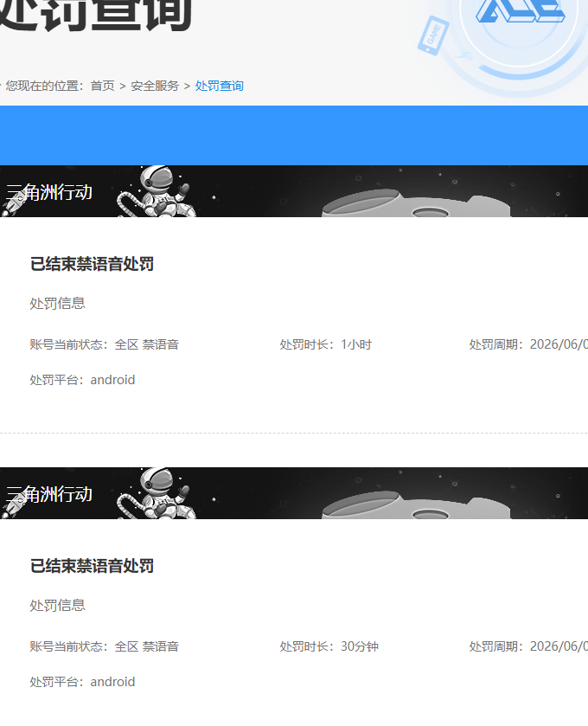The height and width of the screenshot is (726, 588).
Task: Click the 处罚时长：1小时 value
Action: pos(325,344)
